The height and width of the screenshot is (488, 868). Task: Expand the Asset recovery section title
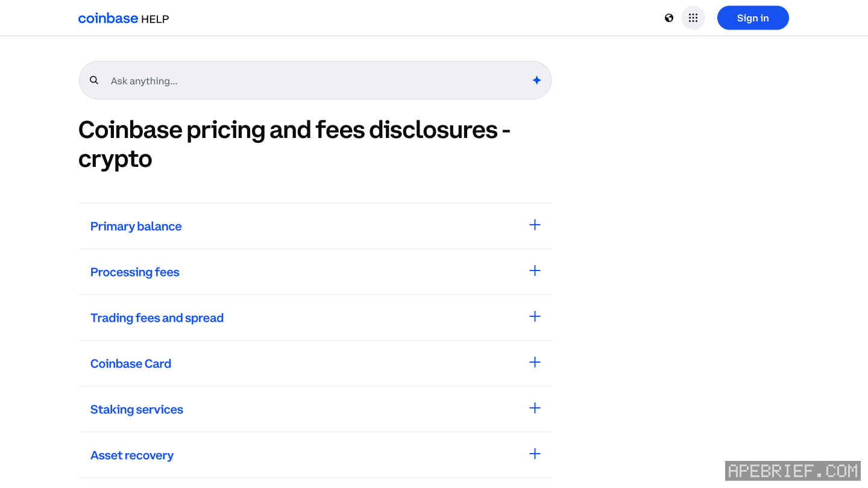click(x=132, y=455)
